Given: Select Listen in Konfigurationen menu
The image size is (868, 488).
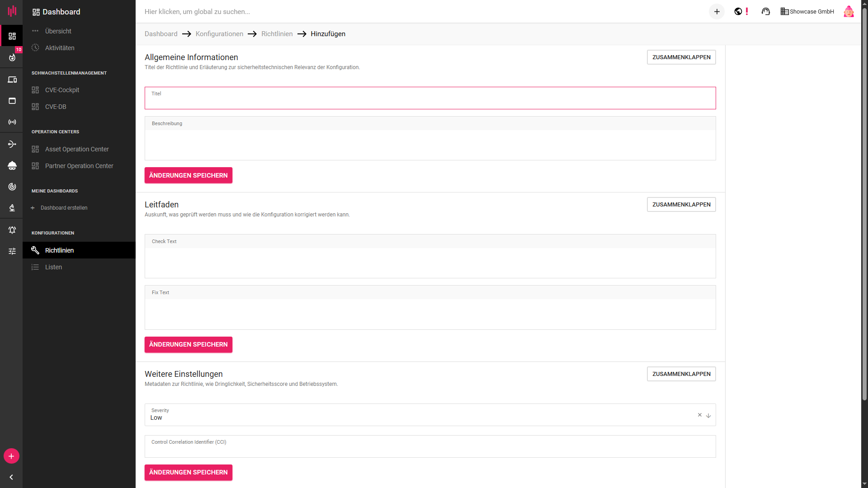Looking at the screenshot, I should pos(53,267).
